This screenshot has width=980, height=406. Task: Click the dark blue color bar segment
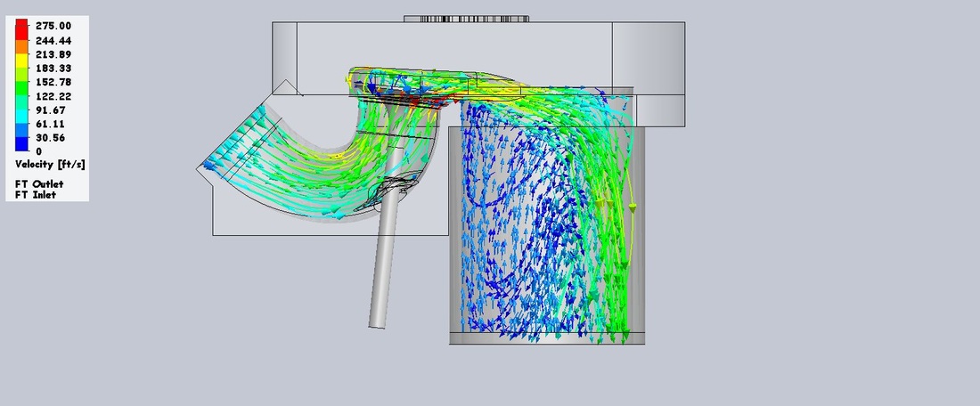(x=22, y=144)
